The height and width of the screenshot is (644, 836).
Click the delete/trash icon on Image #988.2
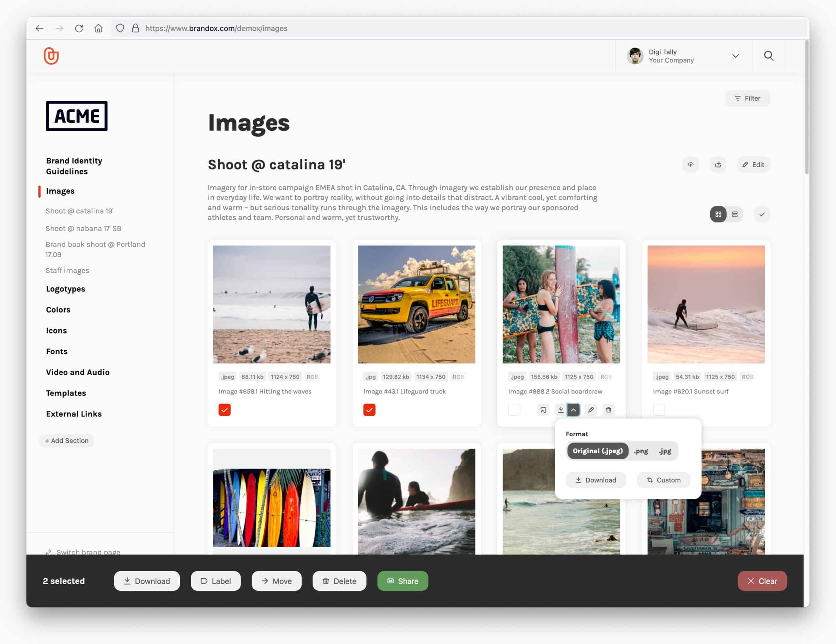point(608,409)
